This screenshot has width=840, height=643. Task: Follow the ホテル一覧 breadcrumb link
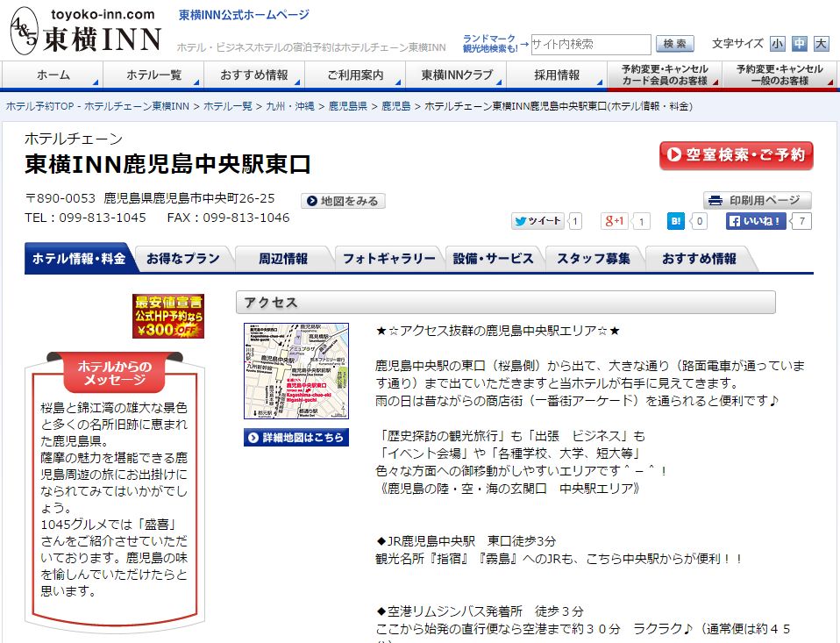tap(228, 106)
